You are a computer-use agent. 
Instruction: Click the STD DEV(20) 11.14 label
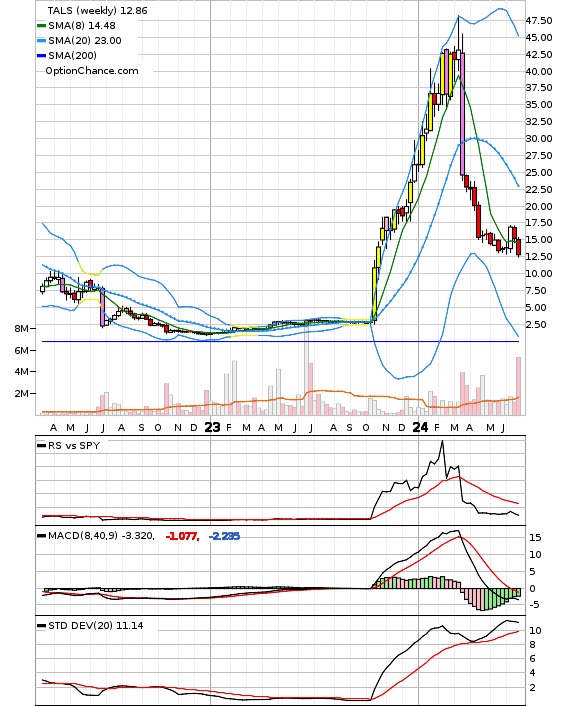pos(95,625)
